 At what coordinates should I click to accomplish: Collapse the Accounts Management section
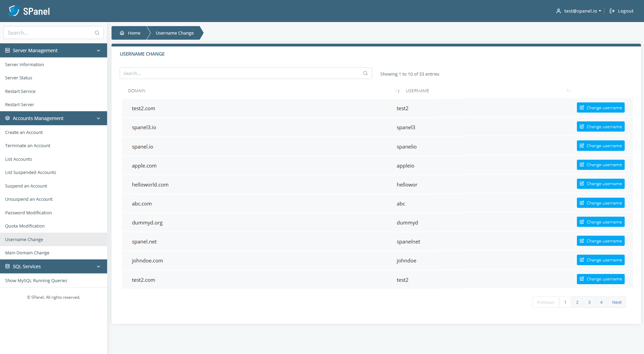click(x=98, y=118)
